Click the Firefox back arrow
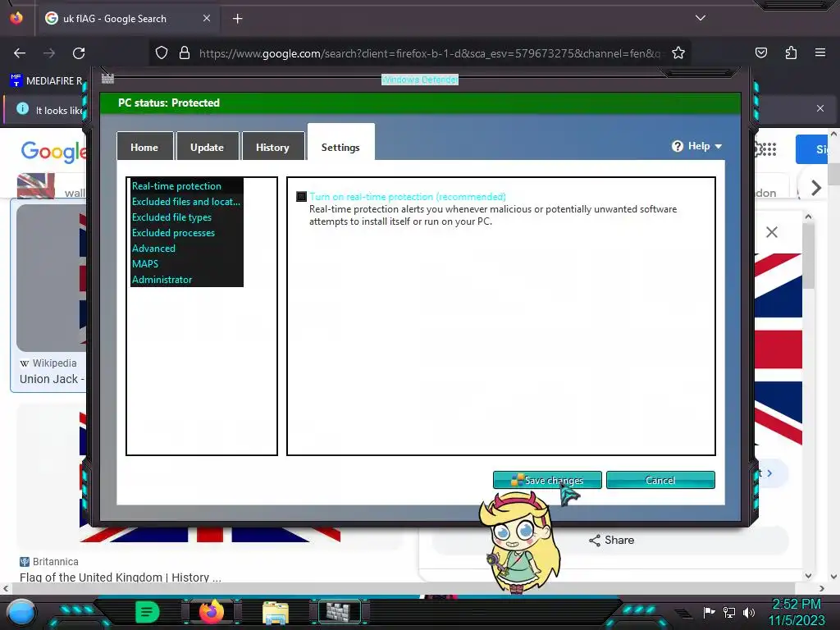Screen dimensions: 840x630 click(x=20, y=53)
